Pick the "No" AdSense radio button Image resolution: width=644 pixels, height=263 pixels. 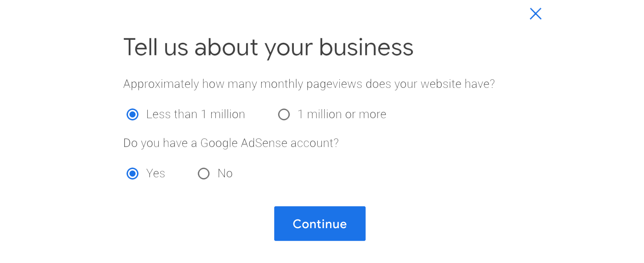pos(204,174)
